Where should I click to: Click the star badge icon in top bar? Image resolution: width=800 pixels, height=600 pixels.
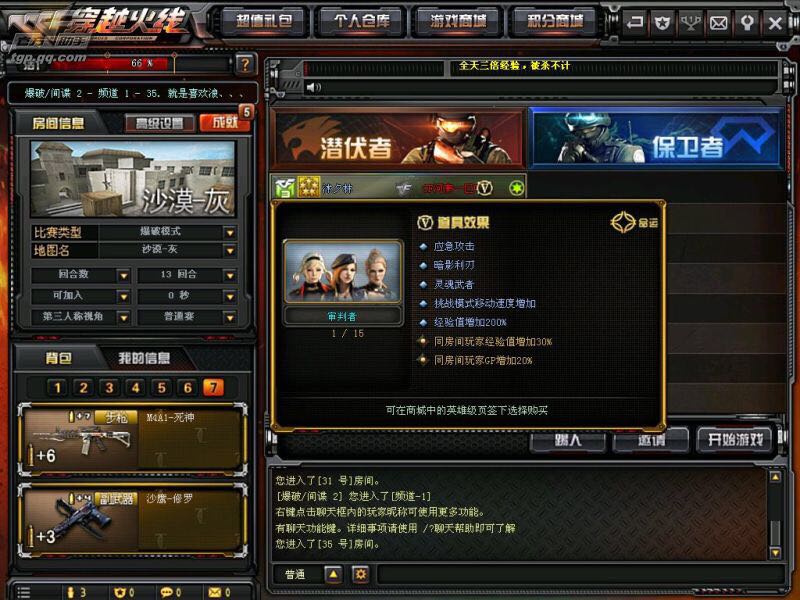pyautogui.click(x=662, y=22)
